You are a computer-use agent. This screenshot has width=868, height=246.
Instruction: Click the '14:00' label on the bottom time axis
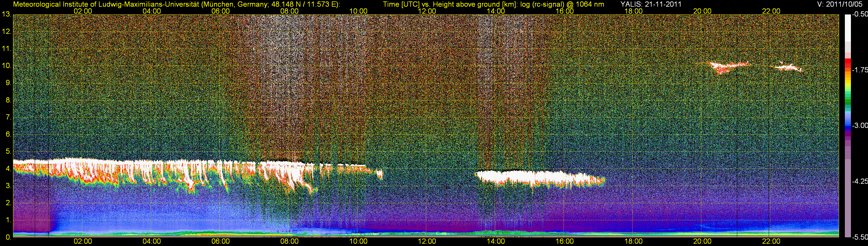pos(496,242)
